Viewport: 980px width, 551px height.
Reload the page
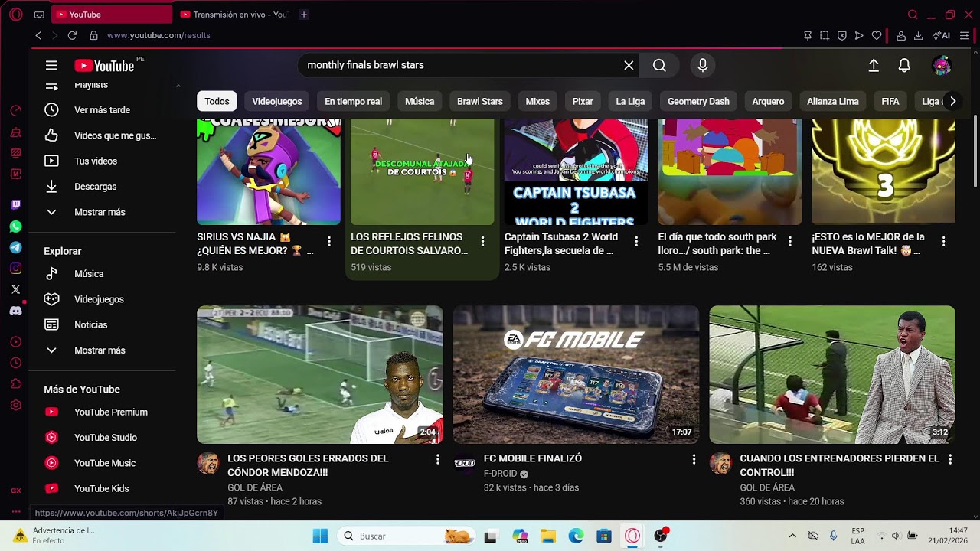tap(72, 35)
